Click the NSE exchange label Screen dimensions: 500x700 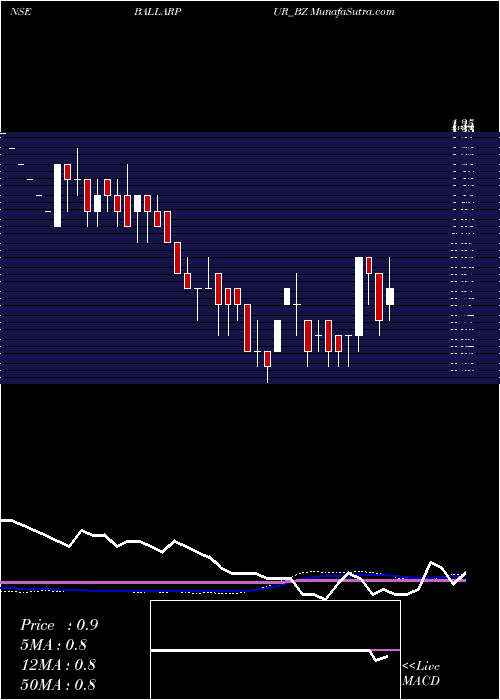tap(20, 12)
